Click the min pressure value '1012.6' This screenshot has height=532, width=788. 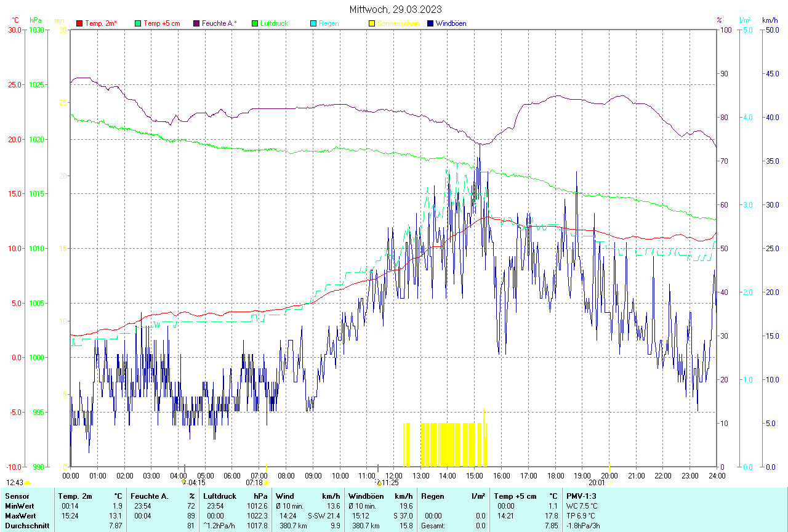tap(257, 506)
